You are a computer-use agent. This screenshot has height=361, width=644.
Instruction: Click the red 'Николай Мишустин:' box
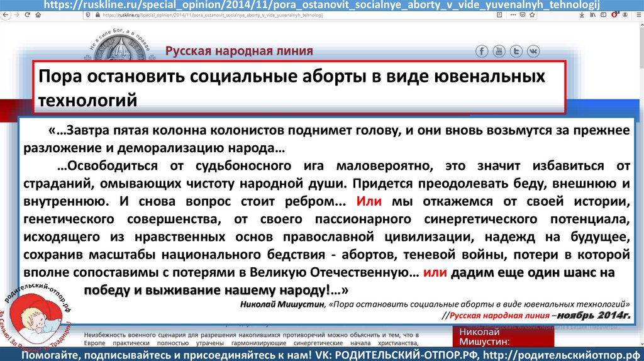click(504, 336)
